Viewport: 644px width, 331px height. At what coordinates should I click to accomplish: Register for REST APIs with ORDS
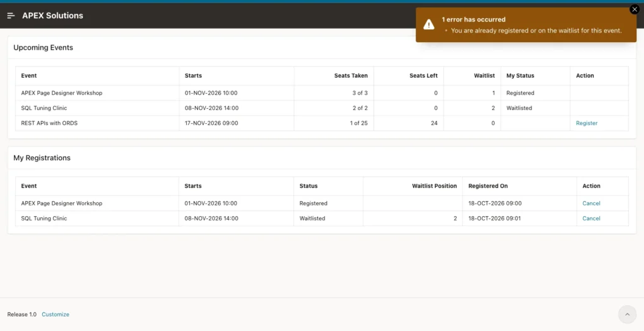[x=587, y=123]
